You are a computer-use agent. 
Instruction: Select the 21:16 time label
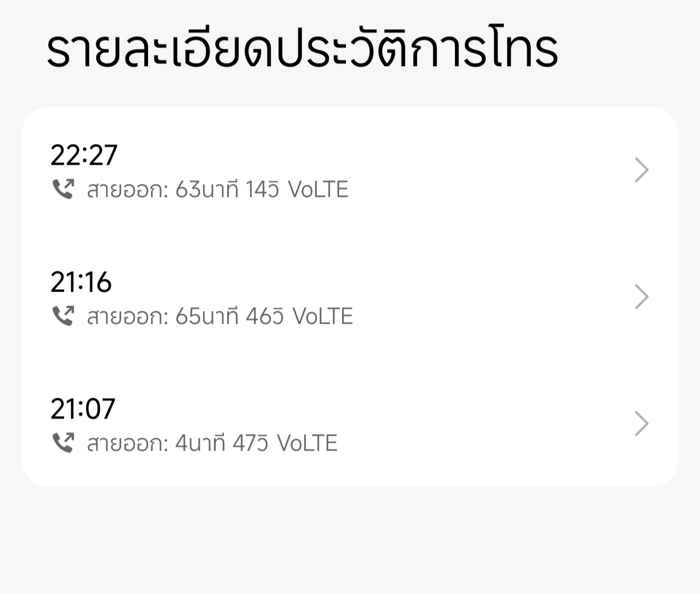click(x=81, y=282)
